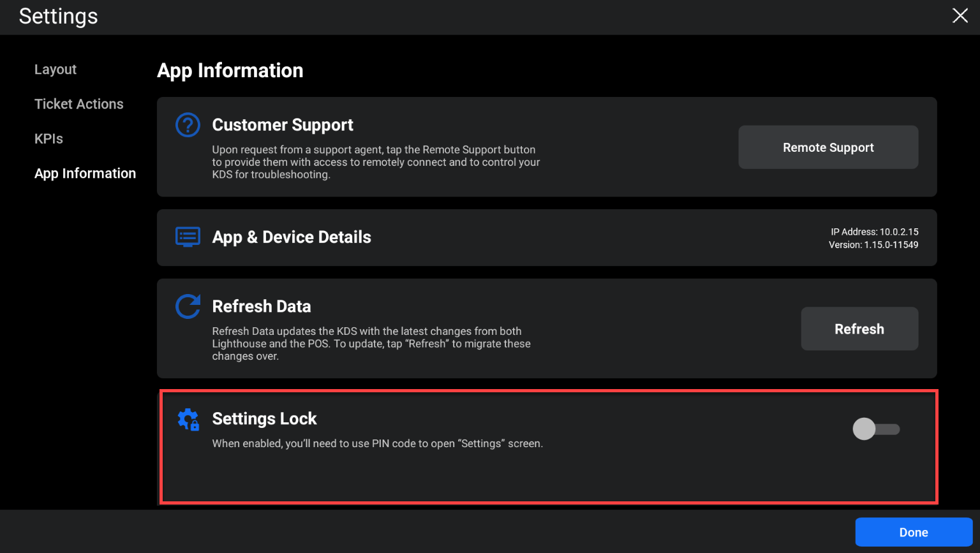Image resolution: width=980 pixels, height=553 pixels.
Task: Click the Version 1.15.0-11549 text
Action: coord(873,245)
